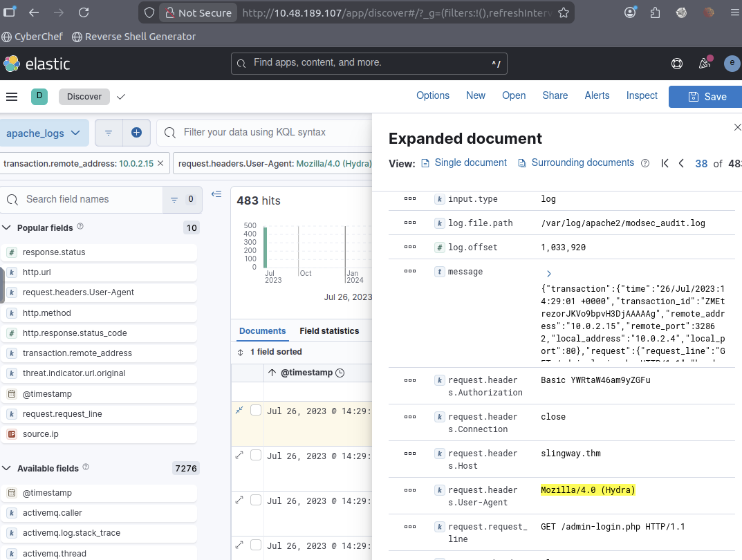
Task: Select the checkbox of the highlighted document row
Action: point(256,411)
